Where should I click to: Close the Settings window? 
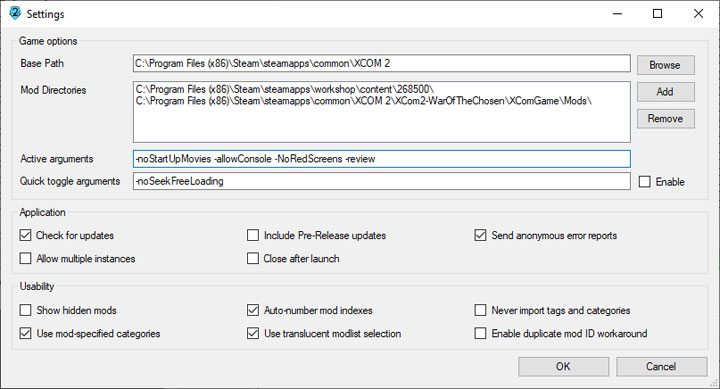[698, 14]
